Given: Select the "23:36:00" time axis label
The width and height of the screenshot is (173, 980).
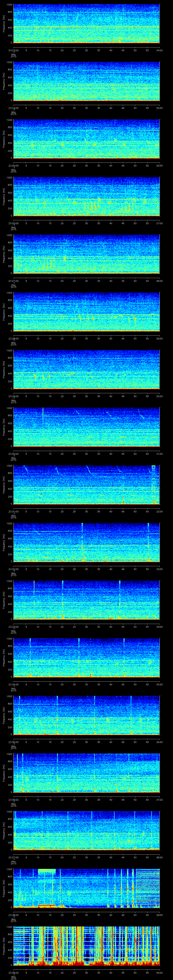Looking at the screenshot, I should [13, 800].
